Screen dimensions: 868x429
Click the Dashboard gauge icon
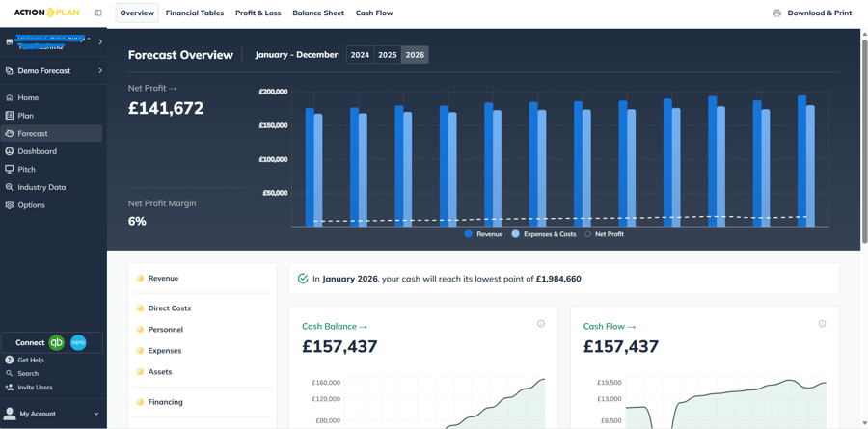(x=10, y=151)
